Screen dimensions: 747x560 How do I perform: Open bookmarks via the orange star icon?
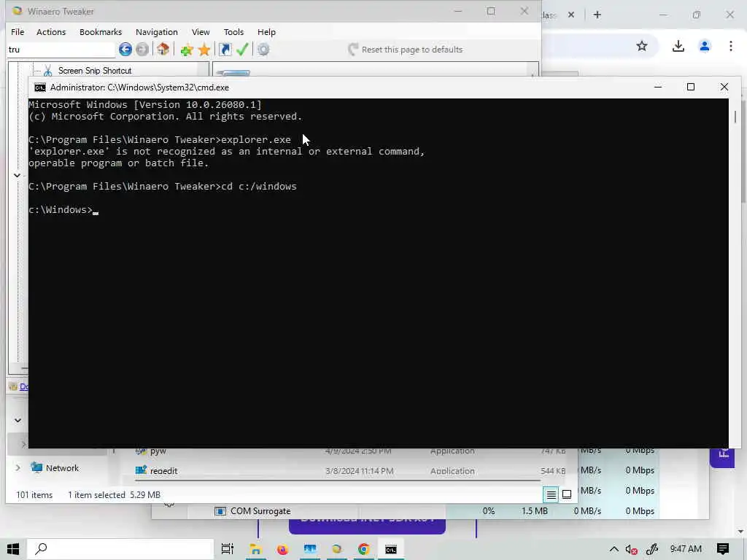pyautogui.click(x=204, y=50)
